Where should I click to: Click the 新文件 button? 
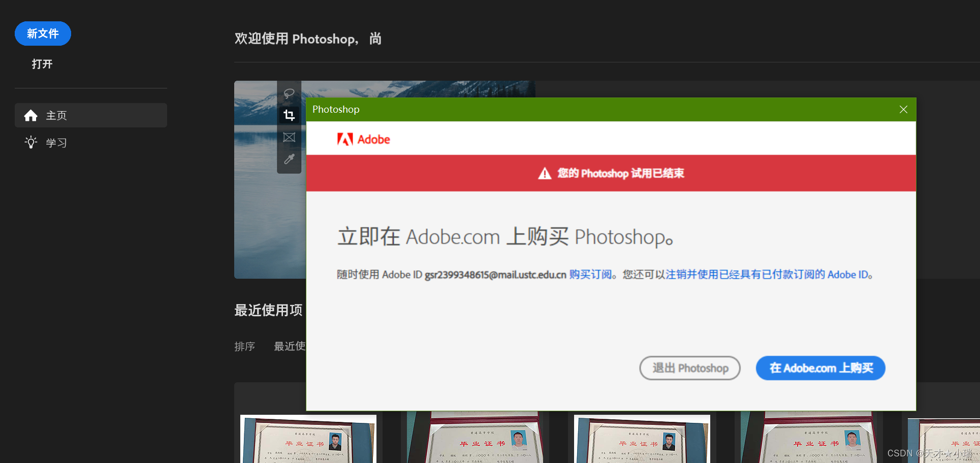[43, 34]
